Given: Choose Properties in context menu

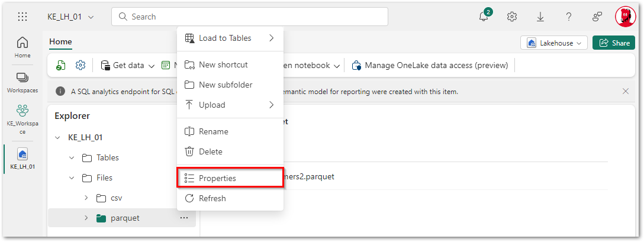Looking at the screenshot, I should [x=230, y=178].
